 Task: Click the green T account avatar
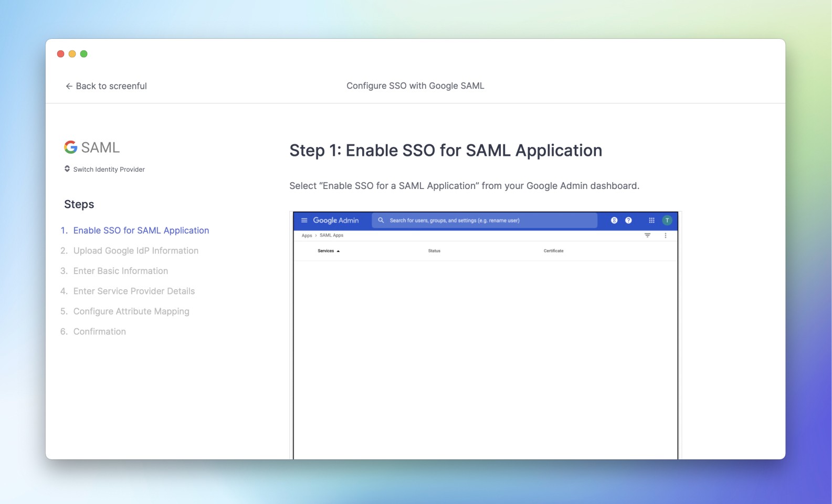pyautogui.click(x=667, y=220)
